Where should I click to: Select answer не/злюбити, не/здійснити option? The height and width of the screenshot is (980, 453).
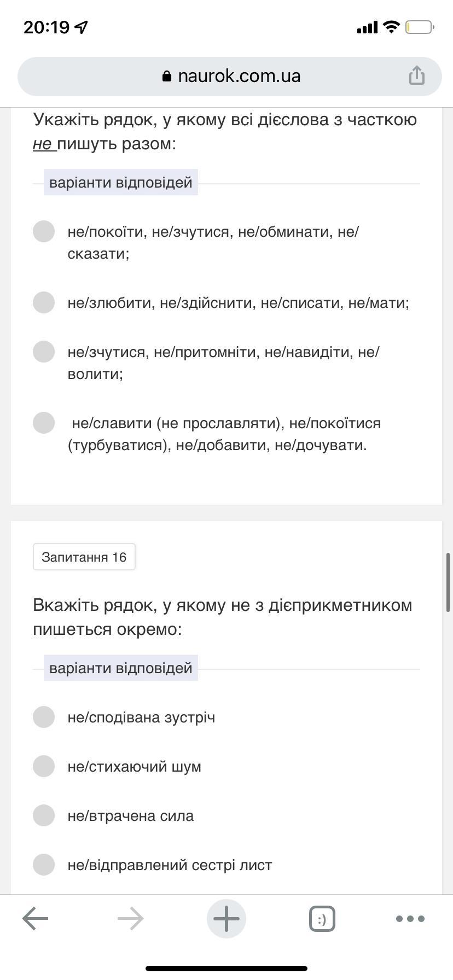click(44, 302)
